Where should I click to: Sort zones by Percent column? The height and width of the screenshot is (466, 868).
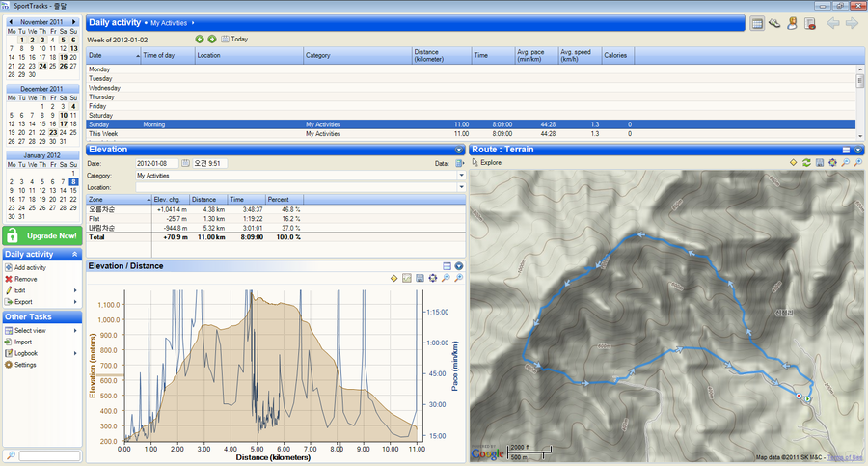(284, 200)
